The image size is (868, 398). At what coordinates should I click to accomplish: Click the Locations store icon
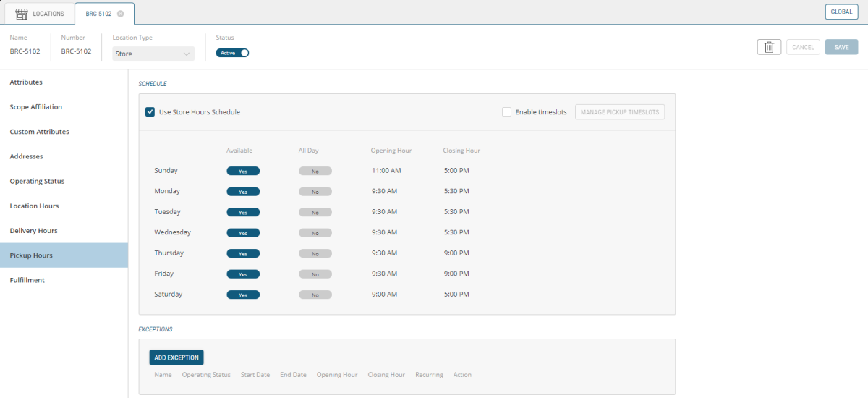click(x=22, y=14)
